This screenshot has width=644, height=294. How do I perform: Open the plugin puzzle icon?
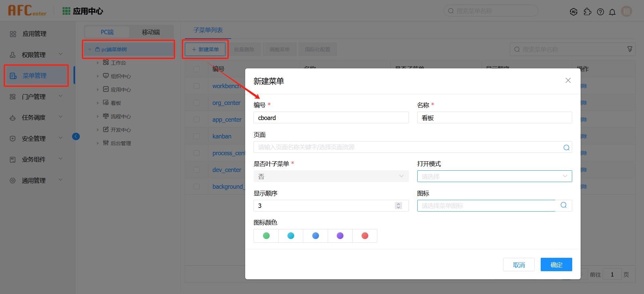click(x=587, y=12)
